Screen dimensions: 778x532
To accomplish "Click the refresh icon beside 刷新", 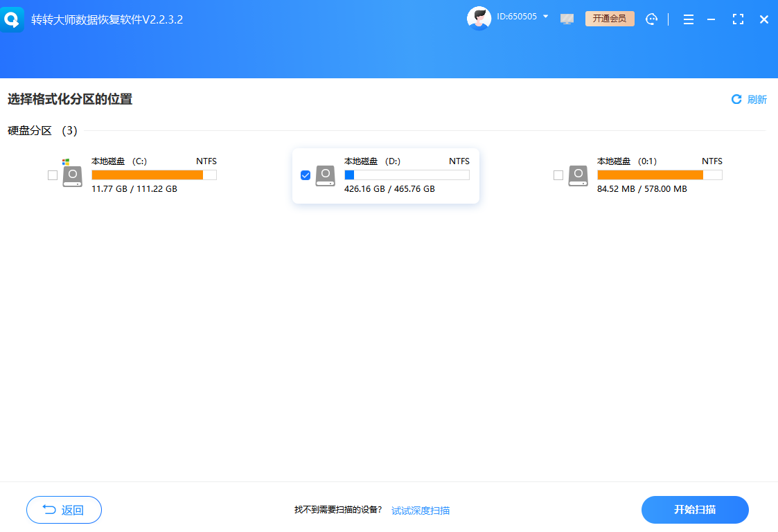I will (x=736, y=99).
